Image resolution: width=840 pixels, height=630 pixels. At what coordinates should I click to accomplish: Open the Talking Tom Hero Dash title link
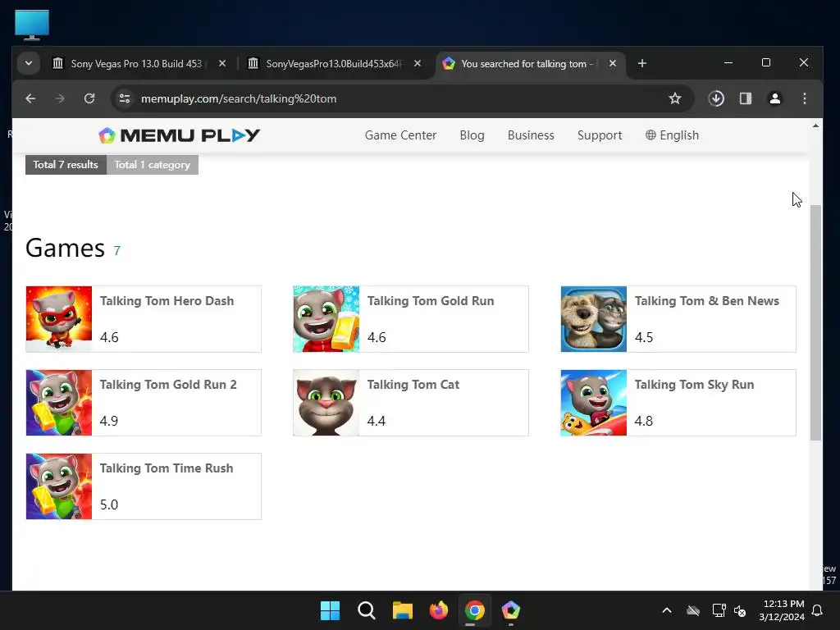pyautogui.click(x=167, y=301)
